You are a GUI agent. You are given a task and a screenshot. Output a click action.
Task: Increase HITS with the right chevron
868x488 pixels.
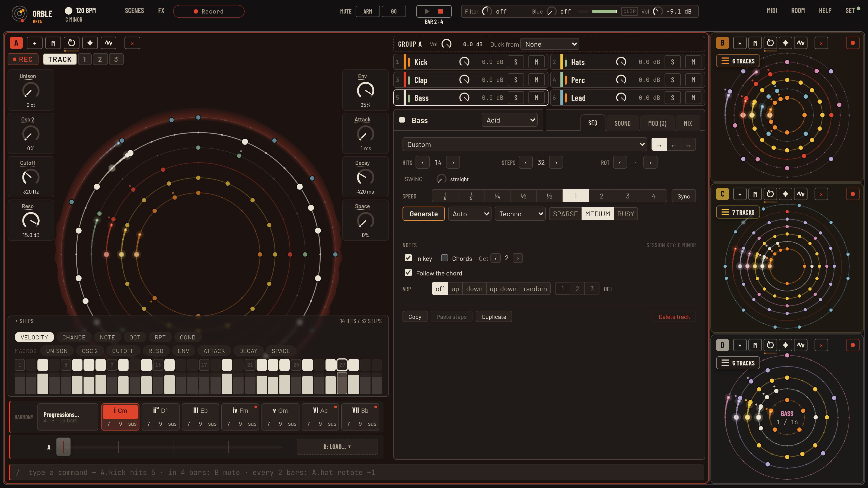tap(453, 163)
